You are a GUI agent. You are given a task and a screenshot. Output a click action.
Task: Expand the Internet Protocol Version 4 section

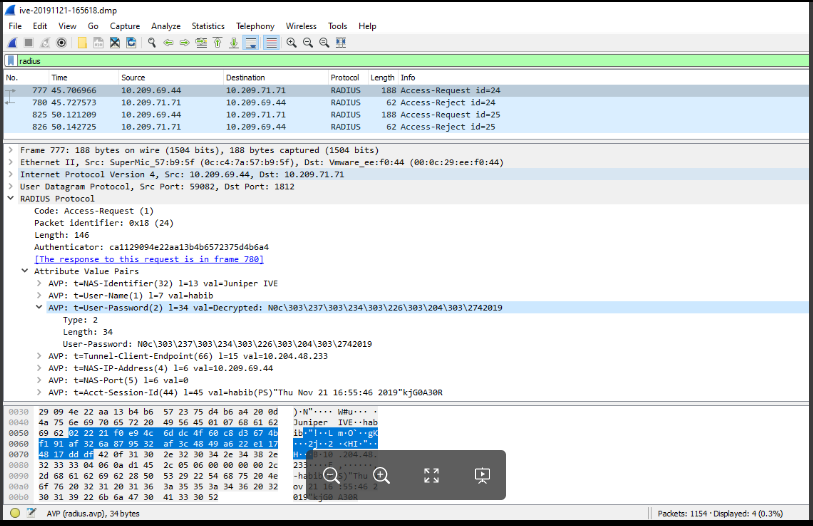(x=11, y=174)
